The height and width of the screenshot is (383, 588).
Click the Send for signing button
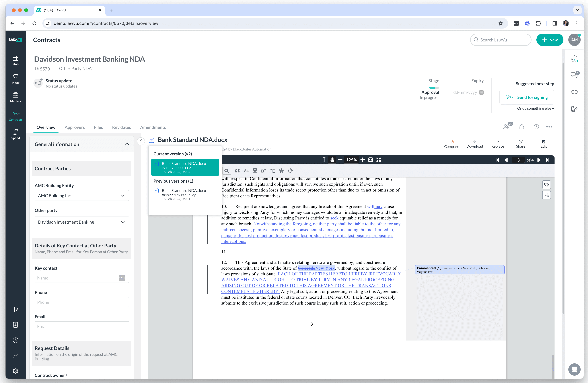[526, 97]
